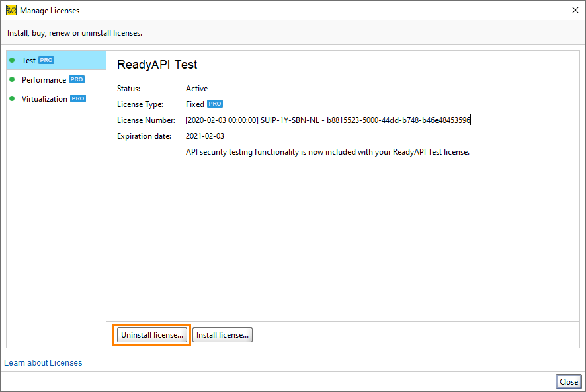Click the green status dot beside Test
The height and width of the screenshot is (392, 586).
pos(12,60)
